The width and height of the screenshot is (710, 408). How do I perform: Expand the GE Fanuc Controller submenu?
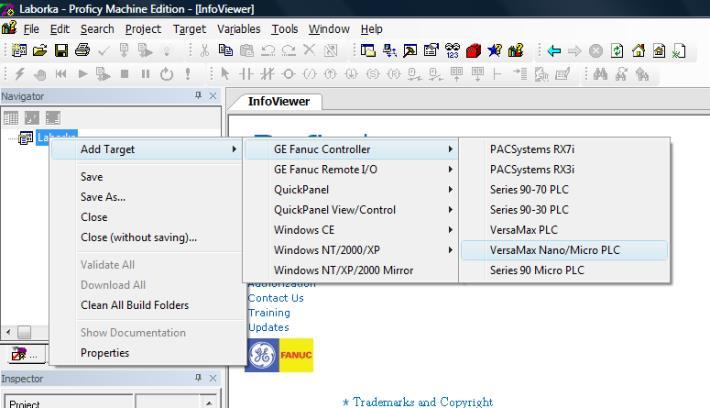click(x=351, y=149)
